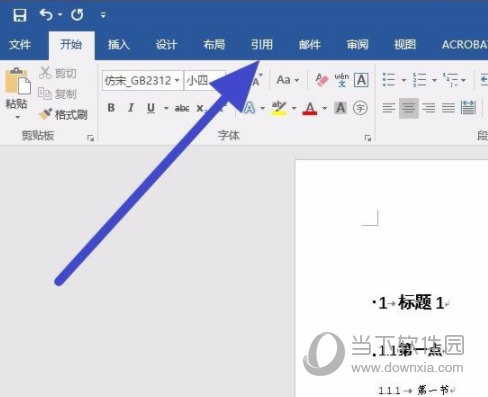488x397 pixels.
Task: Click the 复制 button
Action: click(58, 94)
